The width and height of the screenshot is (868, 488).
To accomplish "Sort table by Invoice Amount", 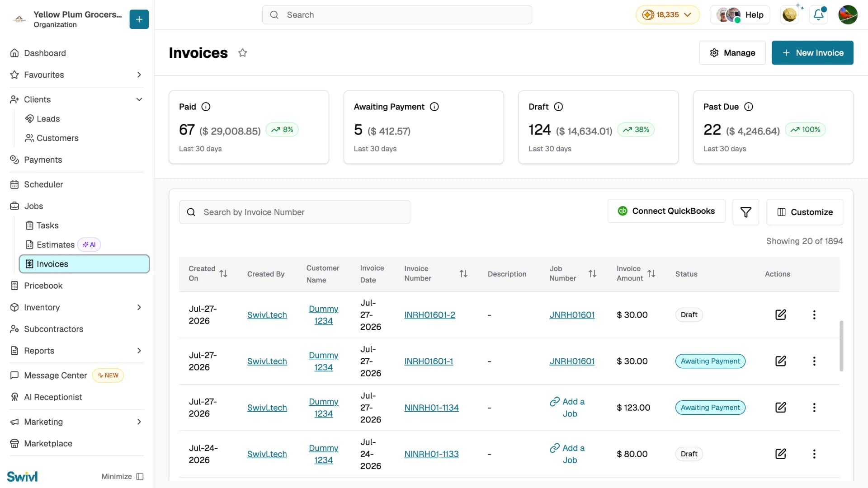I will (651, 274).
